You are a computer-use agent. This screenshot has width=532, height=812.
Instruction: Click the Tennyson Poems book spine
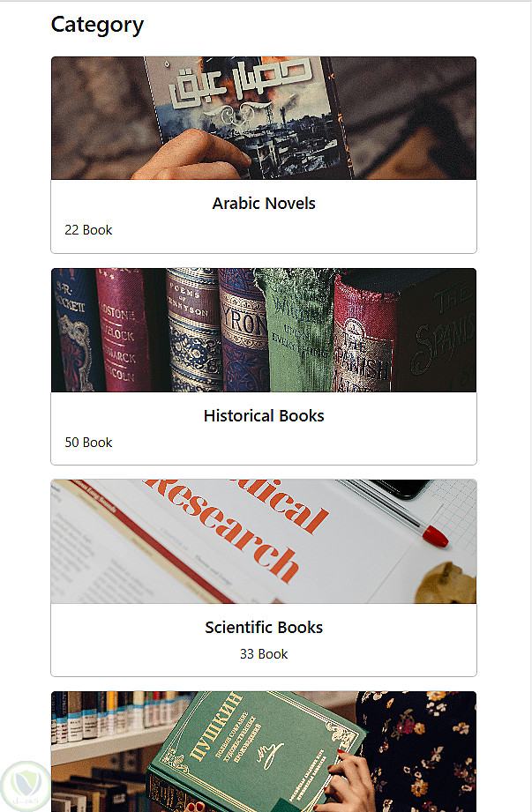click(x=191, y=330)
